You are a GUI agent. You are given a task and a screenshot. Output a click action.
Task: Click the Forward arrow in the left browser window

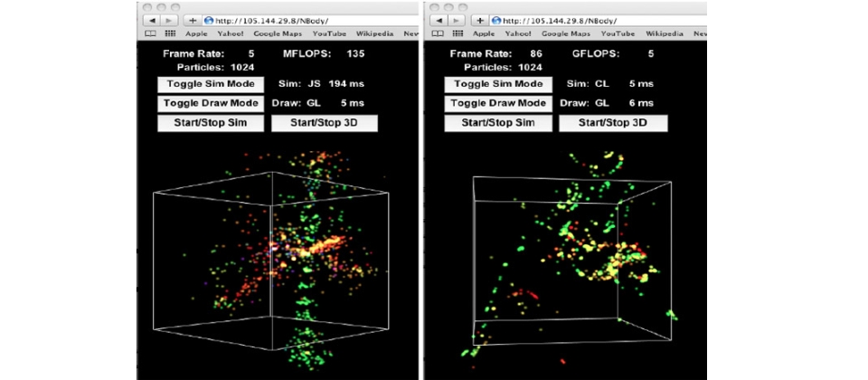(167, 20)
